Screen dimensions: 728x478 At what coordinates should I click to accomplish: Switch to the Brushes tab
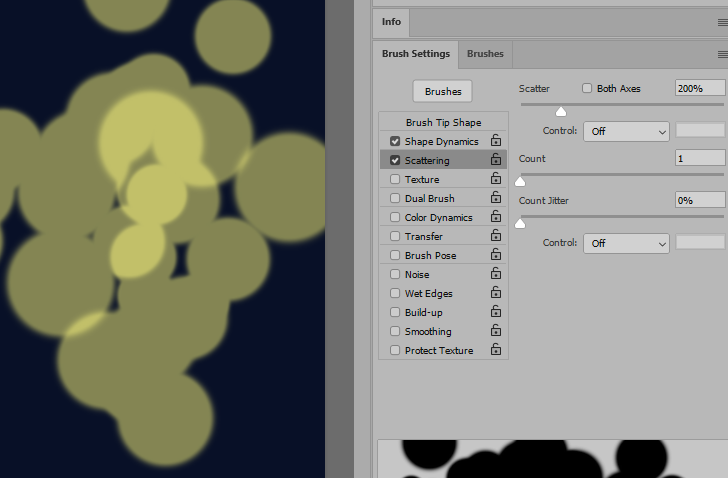[485, 54]
